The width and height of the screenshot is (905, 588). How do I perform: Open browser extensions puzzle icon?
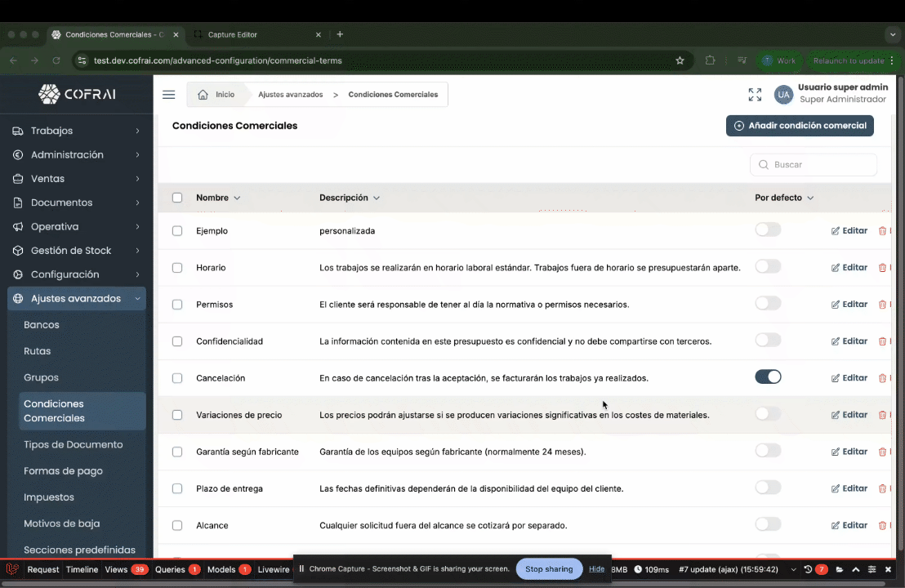point(710,60)
